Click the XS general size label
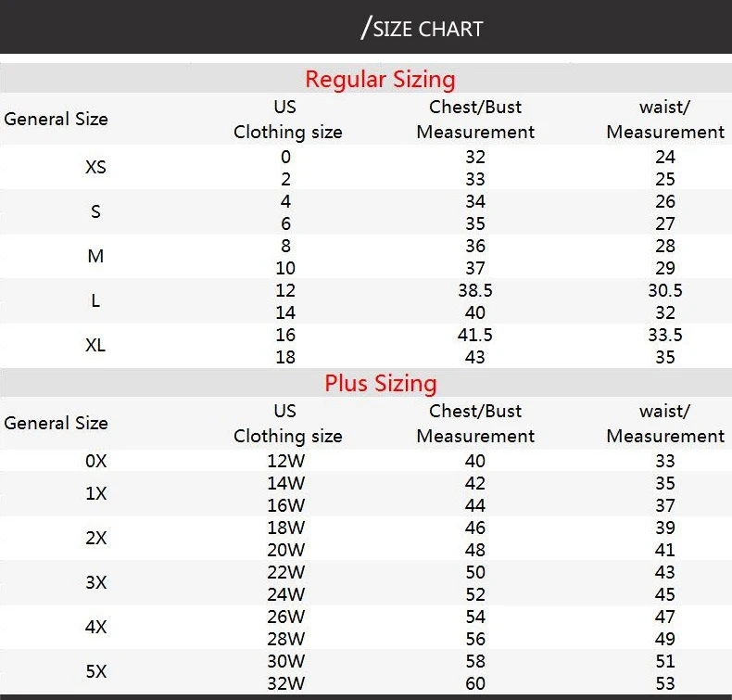Viewport: 732px width, 700px height. click(x=95, y=167)
